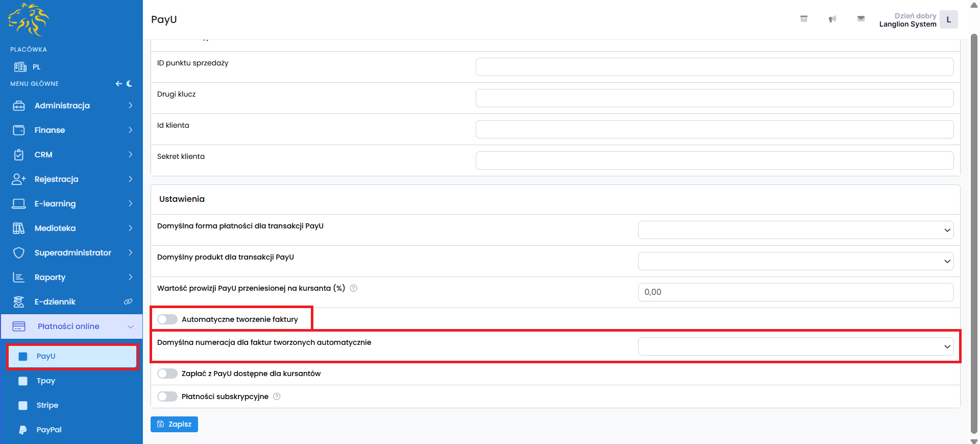
Task: Open announcements via the megaphone icon
Action: click(832, 19)
